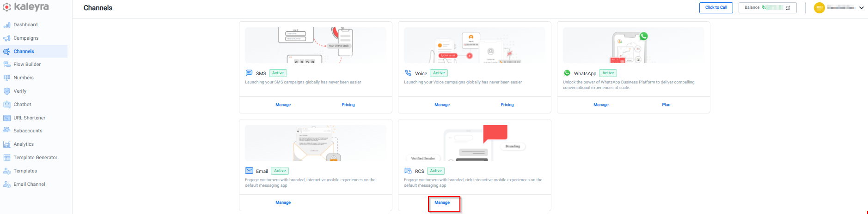This screenshot has height=214, width=868.
Task: Click the RCS channel icon
Action: pyautogui.click(x=408, y=171)
